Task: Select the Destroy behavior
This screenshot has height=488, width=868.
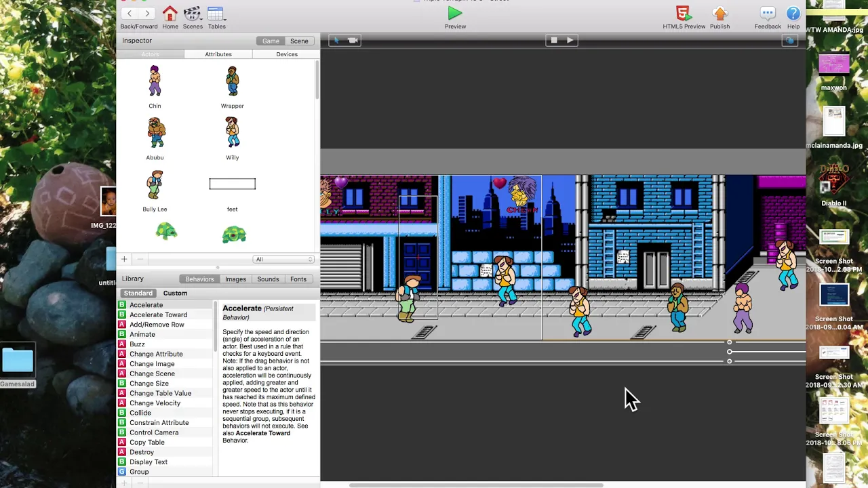Action: click(x=165, y=452)
